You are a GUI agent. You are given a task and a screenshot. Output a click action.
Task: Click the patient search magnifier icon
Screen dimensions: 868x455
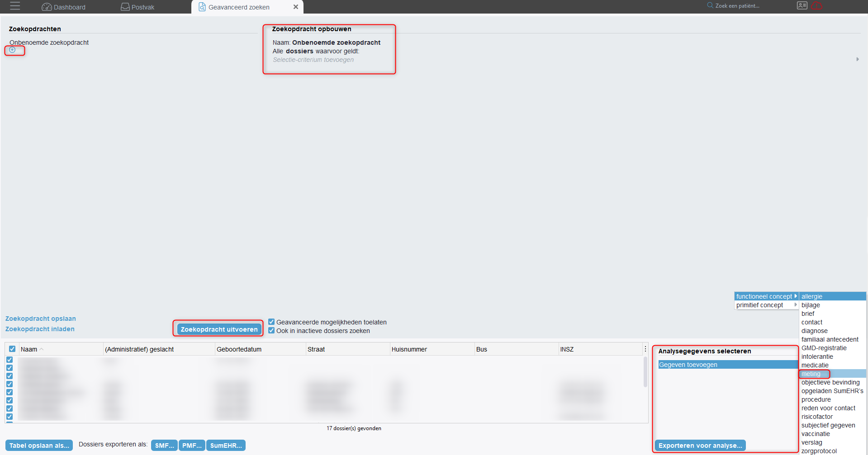[x=710, y=5]
